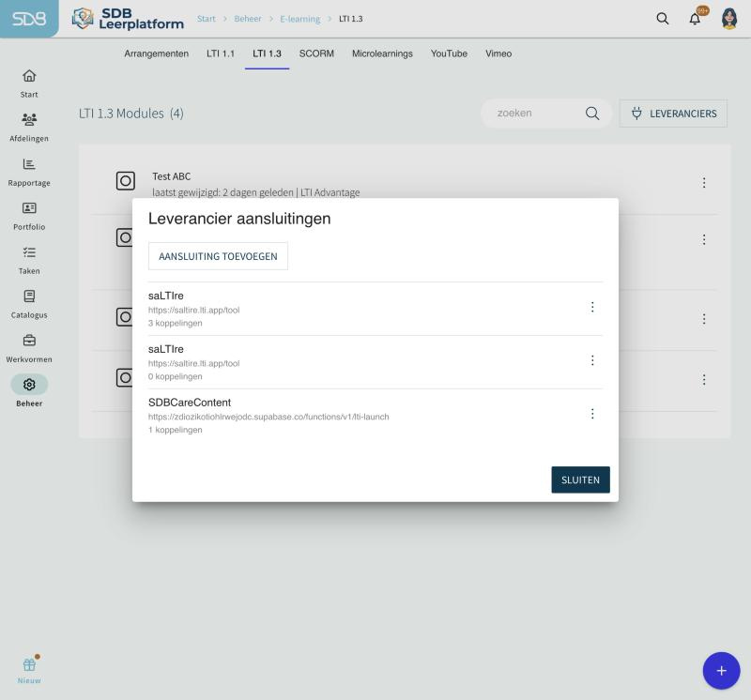Viewport: 751px width, 700px height.
Task: Open Werkvormen in the sidebar
Action: 29,348
